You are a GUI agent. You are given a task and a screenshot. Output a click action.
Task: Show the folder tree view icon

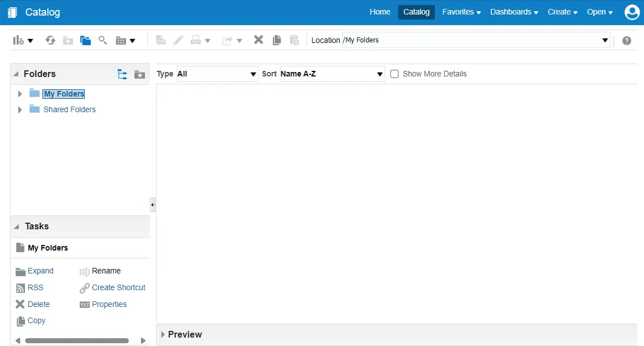(122, 74)
